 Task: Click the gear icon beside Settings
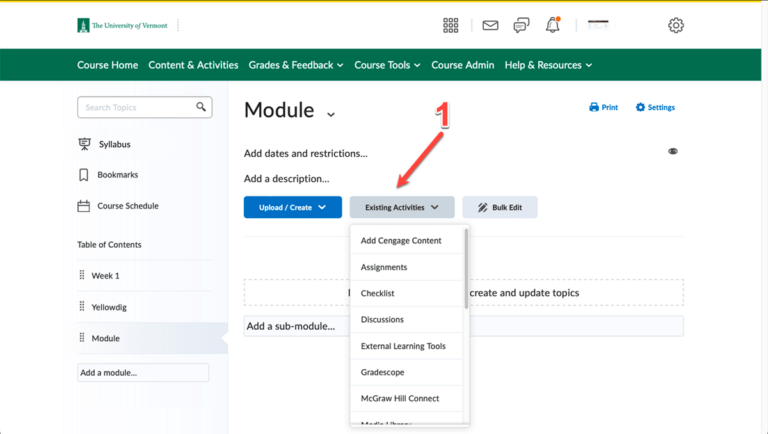click(x=640, y=107)
